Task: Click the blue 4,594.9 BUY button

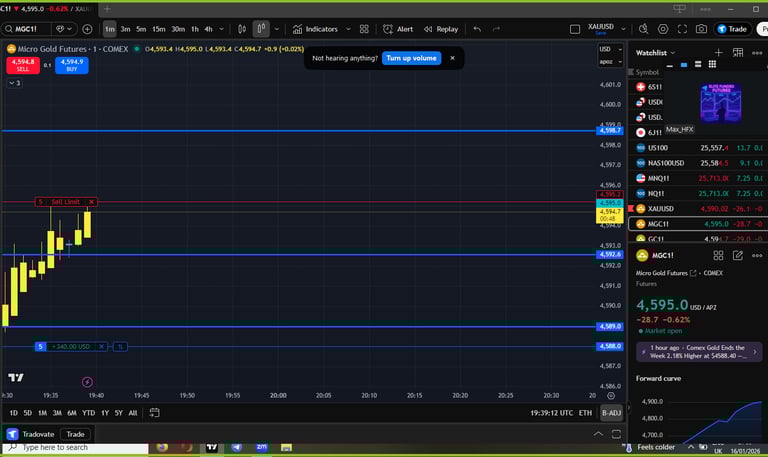Action: (x=72, y=65)
